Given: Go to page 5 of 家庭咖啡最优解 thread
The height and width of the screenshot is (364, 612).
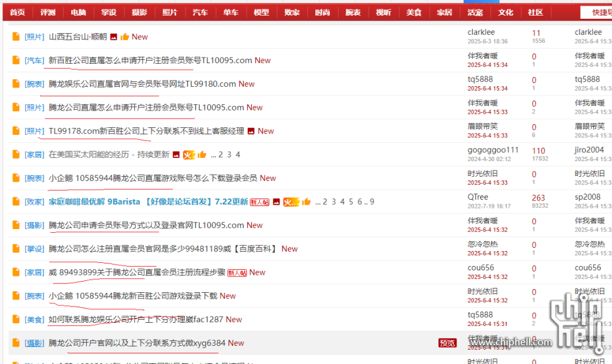Looking at the screenshot, I should (351, 202).
